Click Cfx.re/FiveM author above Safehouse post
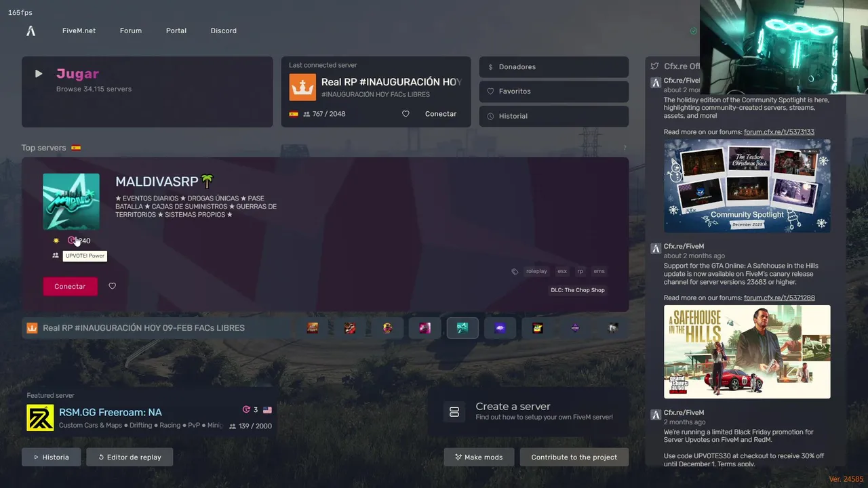 [684, 247]
